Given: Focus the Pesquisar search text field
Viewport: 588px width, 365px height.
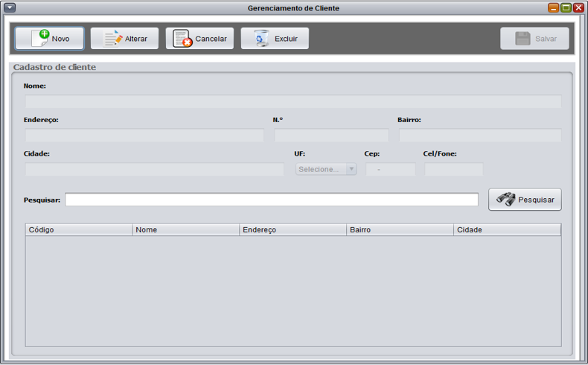Looking at the screenshot, I should (271, 200).
